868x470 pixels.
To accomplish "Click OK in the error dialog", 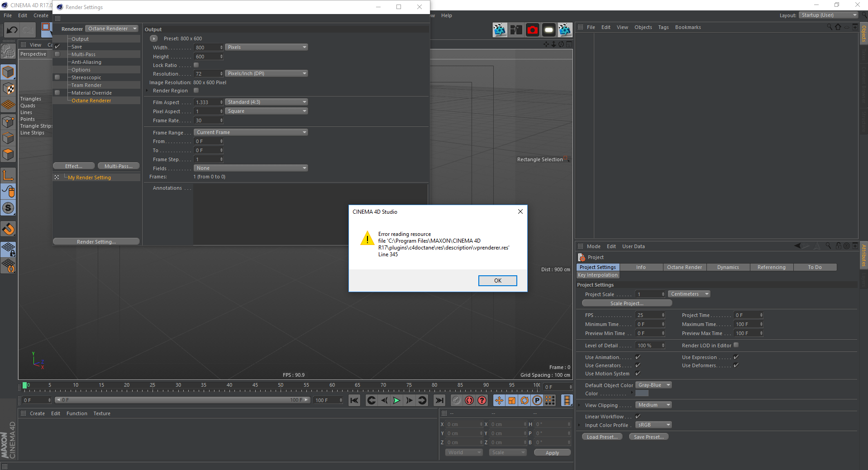I will click(x=498, y=281).
